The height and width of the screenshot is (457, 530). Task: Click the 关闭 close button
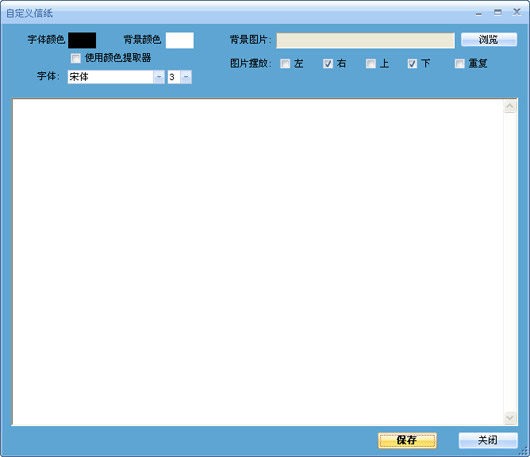click(x=488, y=440)
